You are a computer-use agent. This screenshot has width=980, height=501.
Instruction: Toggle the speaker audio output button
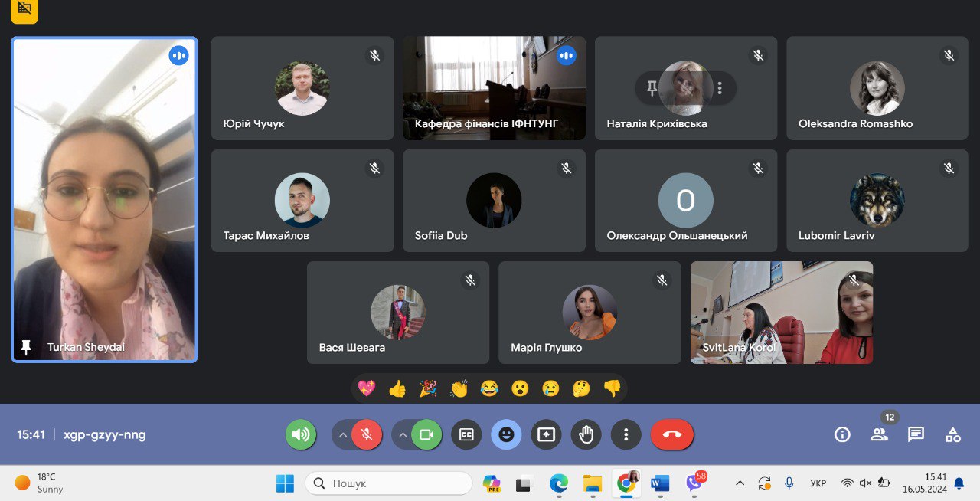click(x=301, y=434)
